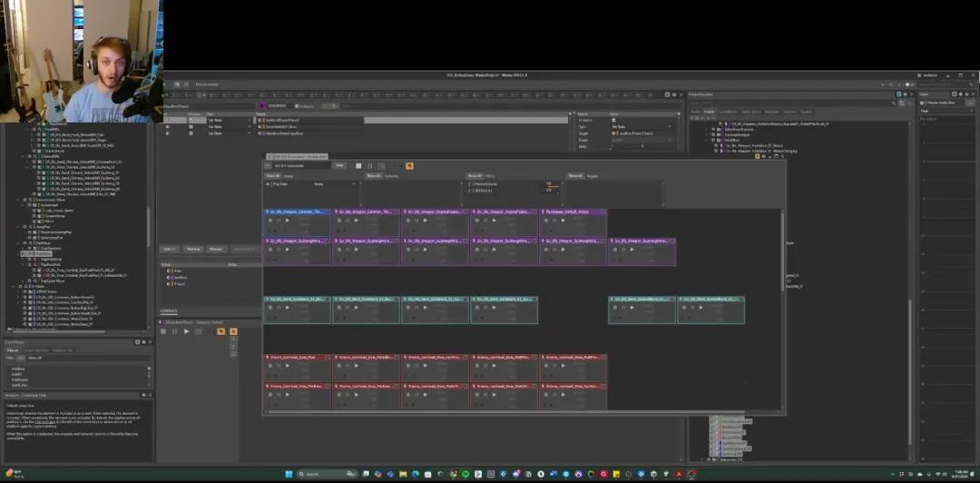Click the Browse button in Event Editor
This screenshot has height=483, width=980.
point(216,249)
